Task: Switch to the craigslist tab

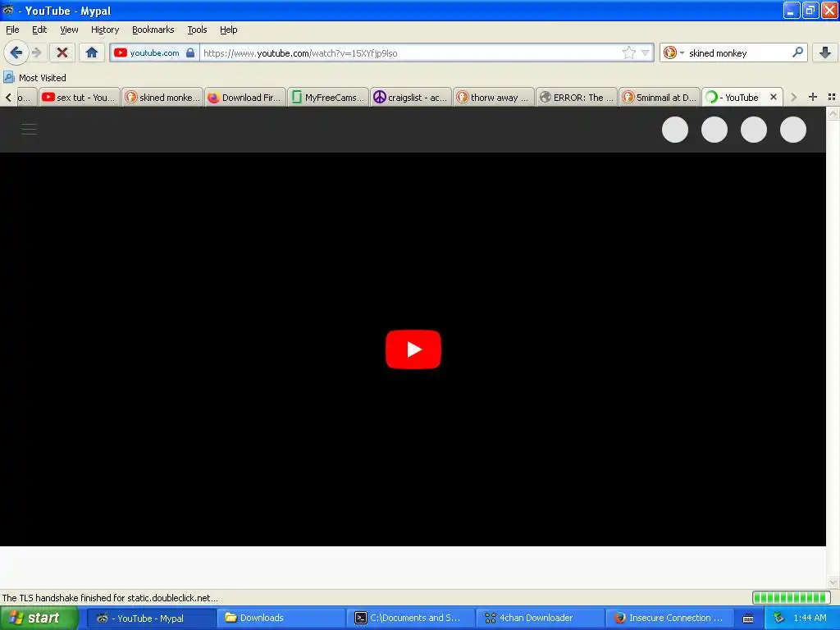Action: [411, 98]
